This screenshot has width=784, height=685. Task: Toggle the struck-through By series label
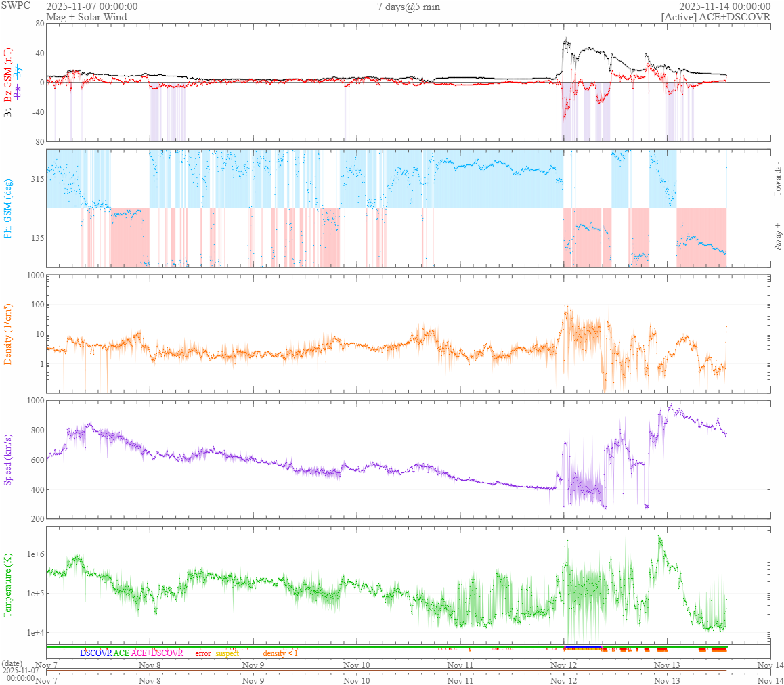18,71
